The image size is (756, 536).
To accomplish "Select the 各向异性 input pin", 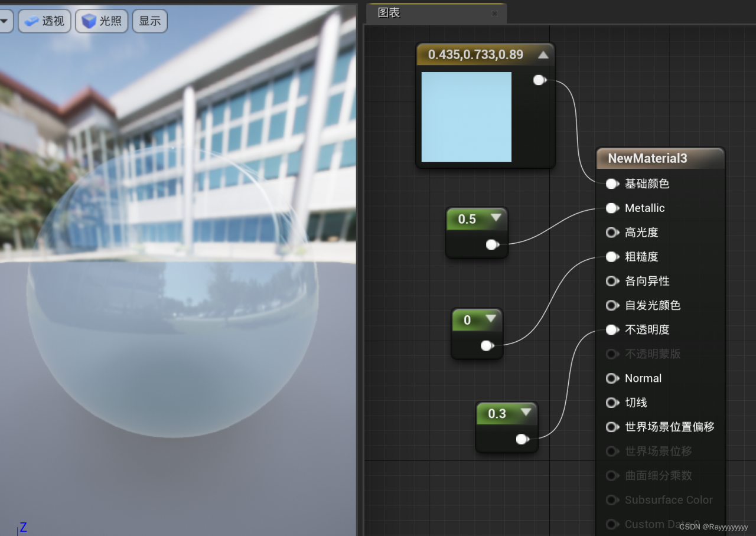I will click(612, 281).
